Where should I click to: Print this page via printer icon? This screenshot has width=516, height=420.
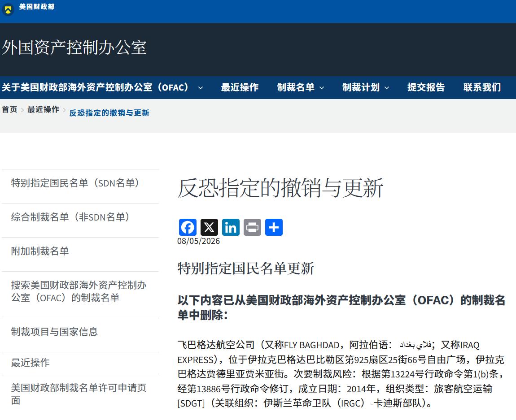[x=253, y=227]
